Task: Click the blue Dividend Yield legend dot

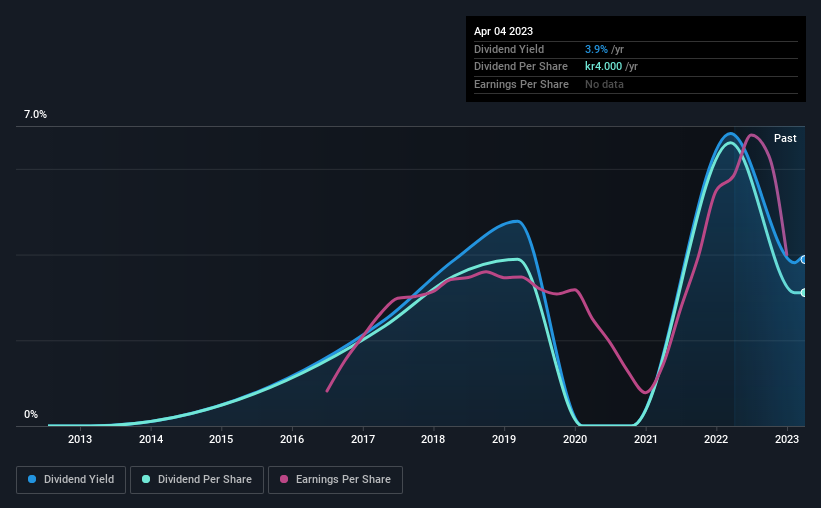Action: tap(32, 479)
